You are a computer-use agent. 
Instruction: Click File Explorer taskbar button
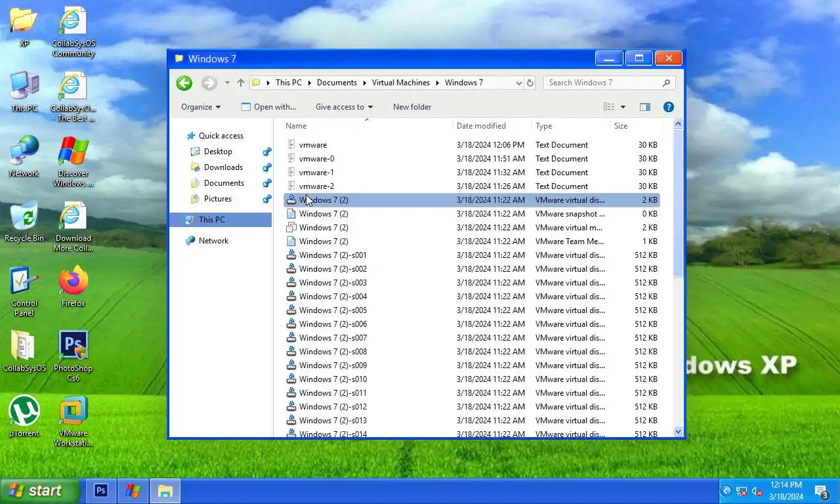click(165, 491)
